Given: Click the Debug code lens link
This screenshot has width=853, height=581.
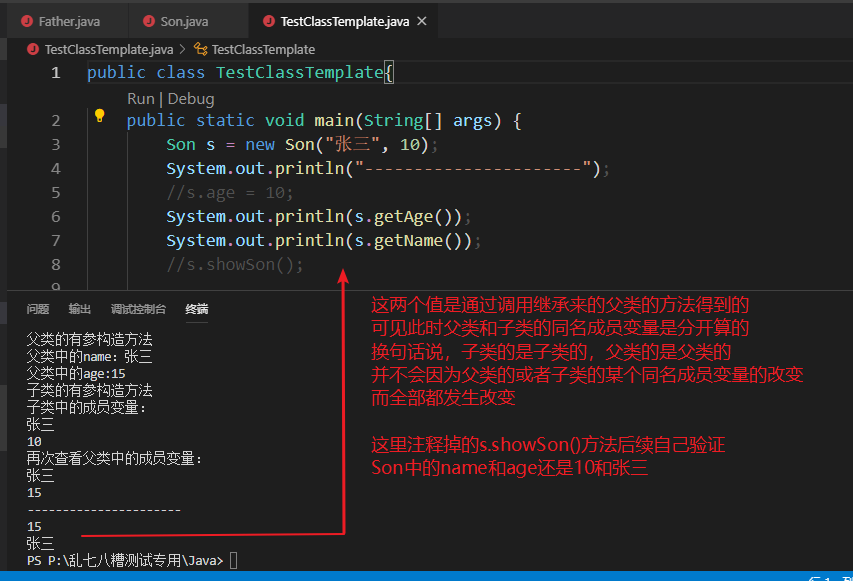Looking at the screenshot, I should pos(191,99).
